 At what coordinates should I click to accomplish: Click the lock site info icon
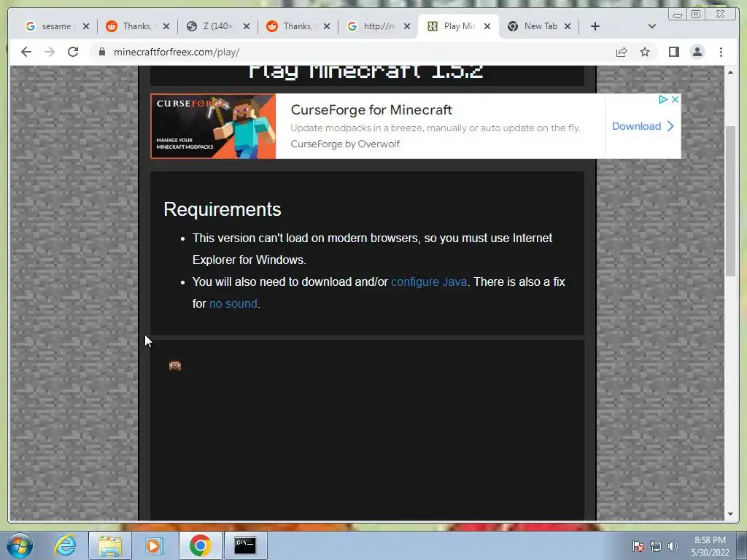[102, 52]
